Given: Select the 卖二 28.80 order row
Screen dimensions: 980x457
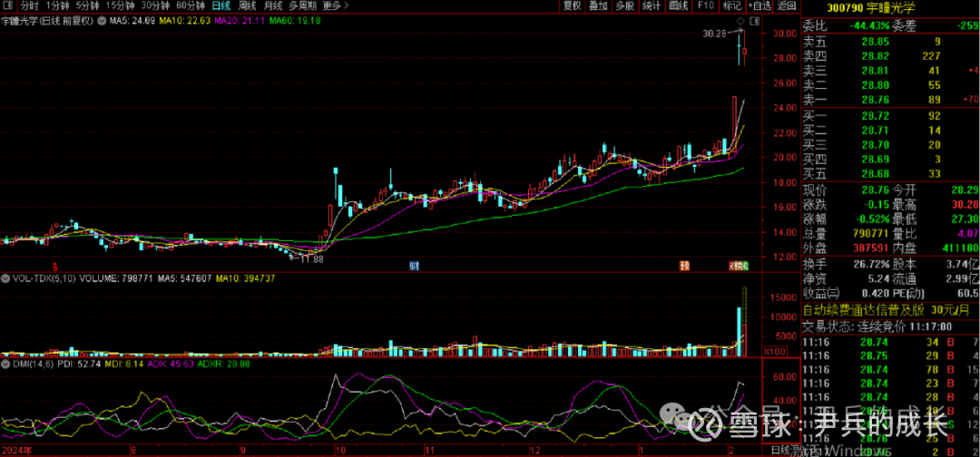Looking at the screenshot, I should 890,85.
